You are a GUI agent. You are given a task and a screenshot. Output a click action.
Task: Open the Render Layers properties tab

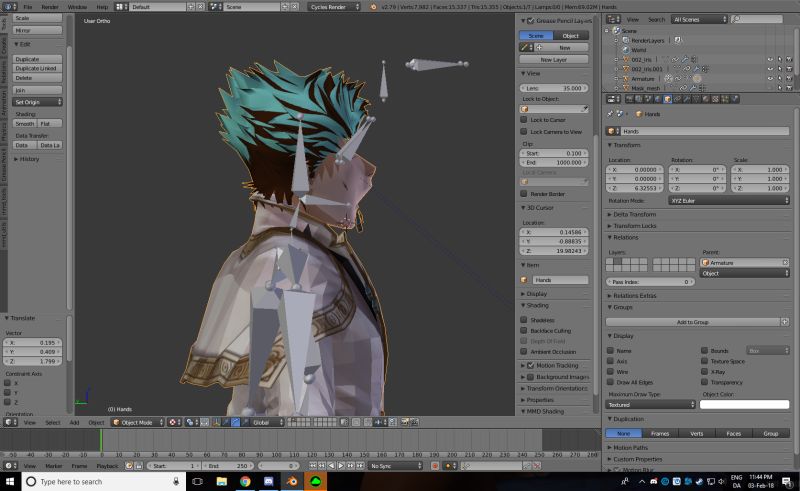click(639, 99)
